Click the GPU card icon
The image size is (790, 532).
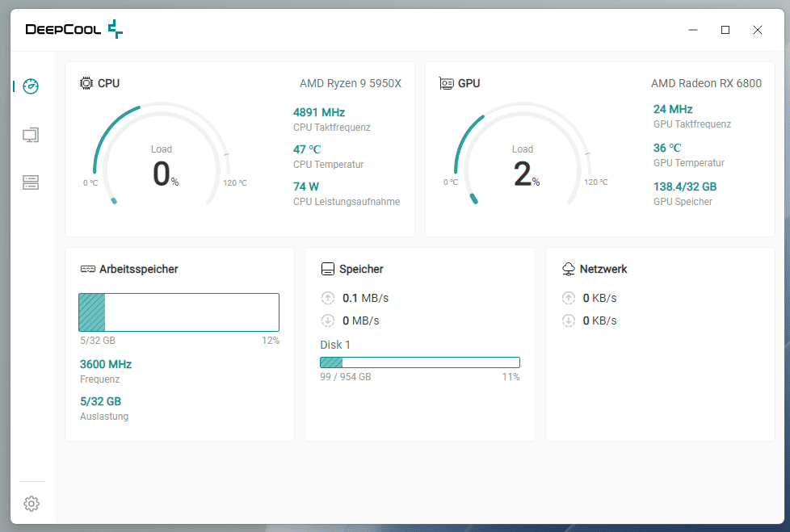click(447, 83)
